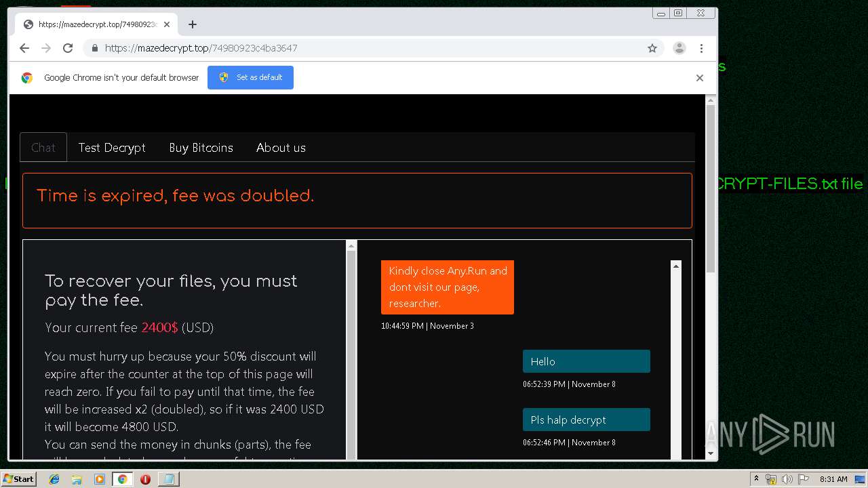Close the mazedecrypt.top browser tab
This screenshot has width=868, height=488.
pyautogui.click(x=167, y=24)
